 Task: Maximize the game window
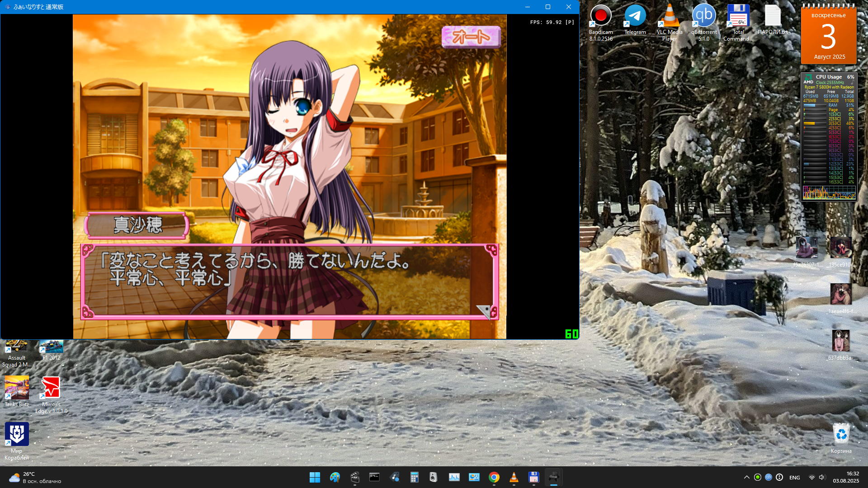pyautogui.click(x=548, y=7)
